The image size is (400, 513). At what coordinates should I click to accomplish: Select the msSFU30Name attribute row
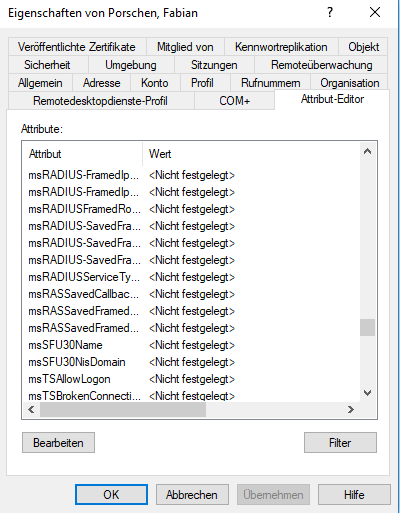pos(191,345)
